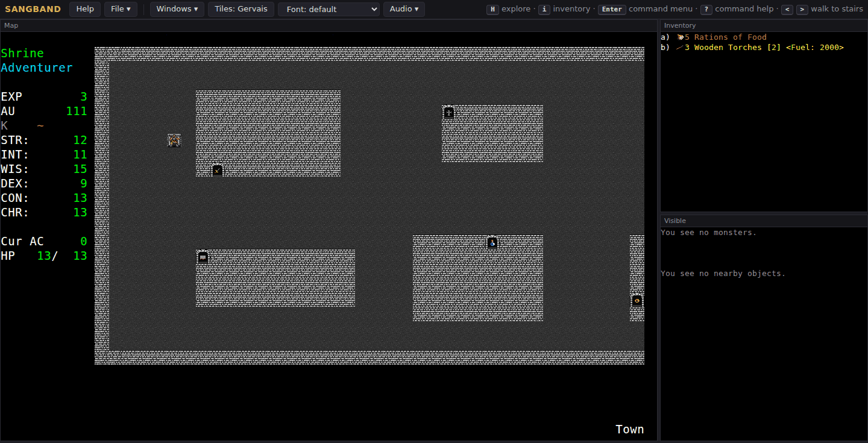Click the shop entrance with the scroll icon

tap(203, 257)
